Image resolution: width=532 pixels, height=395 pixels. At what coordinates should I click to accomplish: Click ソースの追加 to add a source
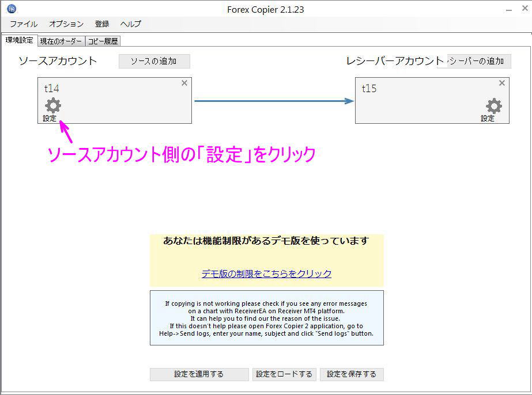click(154, 61)
